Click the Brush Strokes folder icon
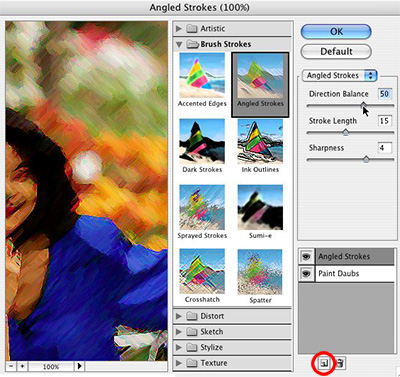 pos(192,44)
